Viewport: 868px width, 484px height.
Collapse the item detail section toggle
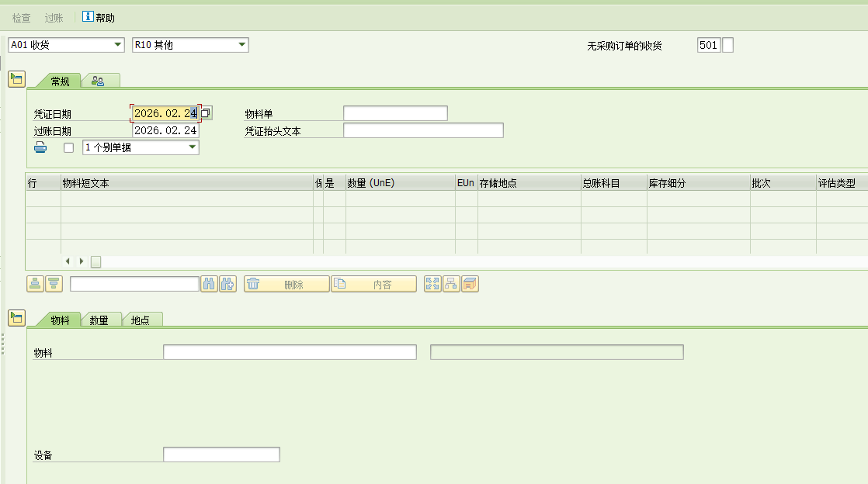16,316
